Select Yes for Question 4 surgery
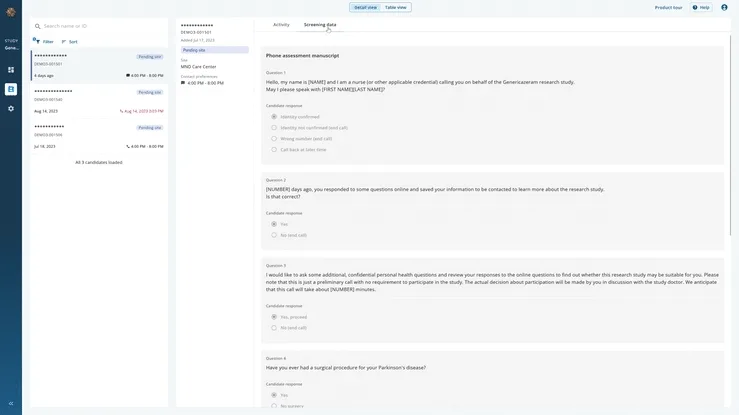 tap(274, 395)
